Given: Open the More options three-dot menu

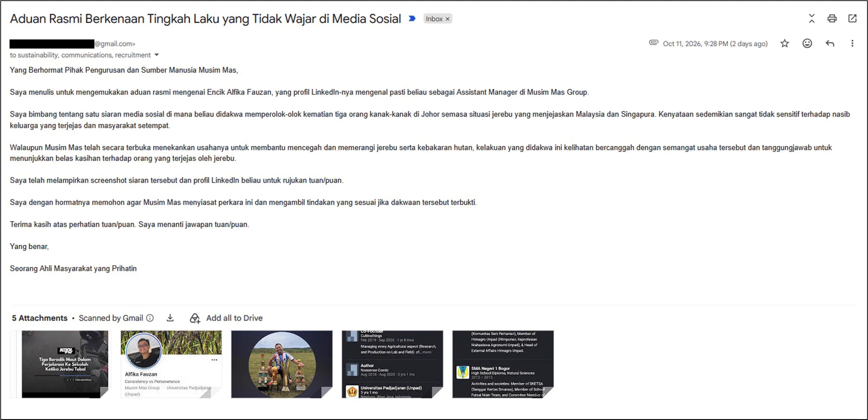Looking at the screenshot, I should pyautogui.click(x=852, y=43).
